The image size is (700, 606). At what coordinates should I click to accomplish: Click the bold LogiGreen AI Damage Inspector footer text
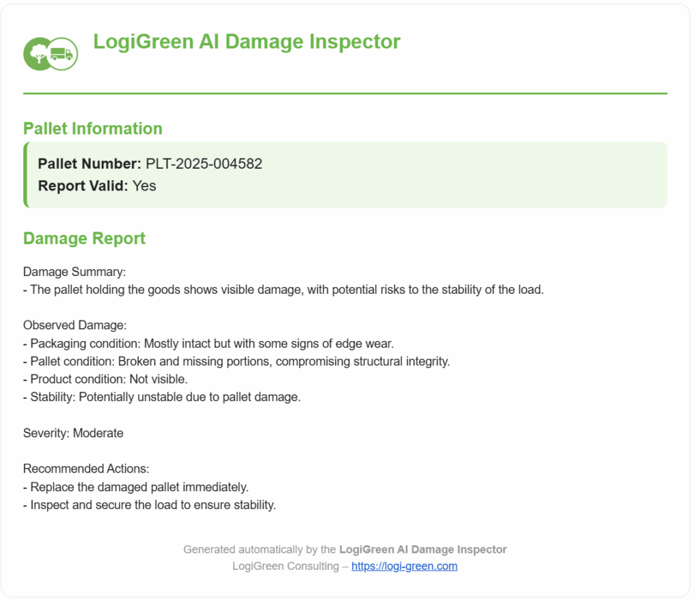point(422,549)
